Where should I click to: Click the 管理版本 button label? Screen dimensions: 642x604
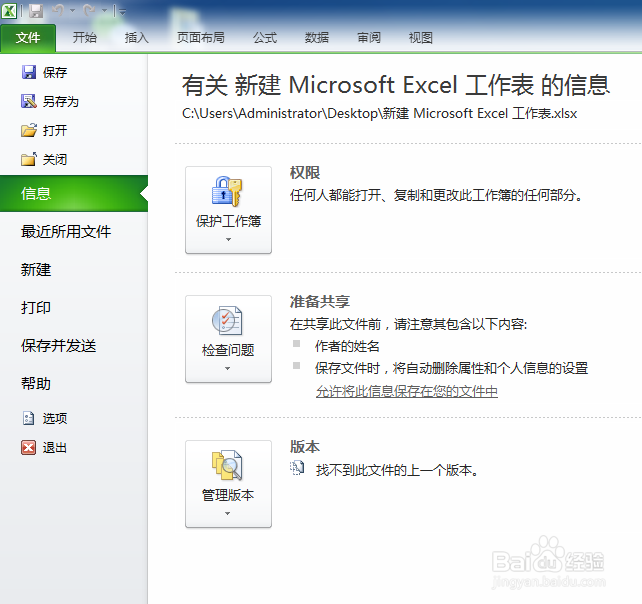pyautogui.click(x=228, y=495)
